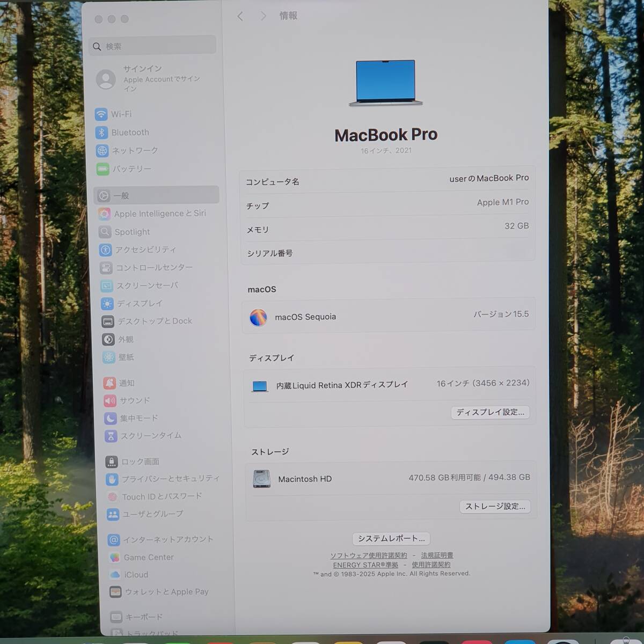Open Wi-Fi settings icon
The height and width of the screenshot is (644, 644).
point(101,114)
